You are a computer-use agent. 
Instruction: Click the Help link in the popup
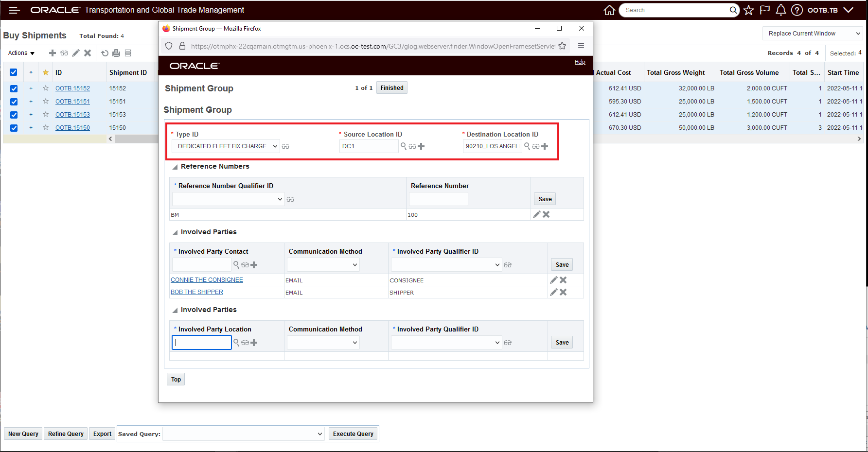[x=580, y=62]
